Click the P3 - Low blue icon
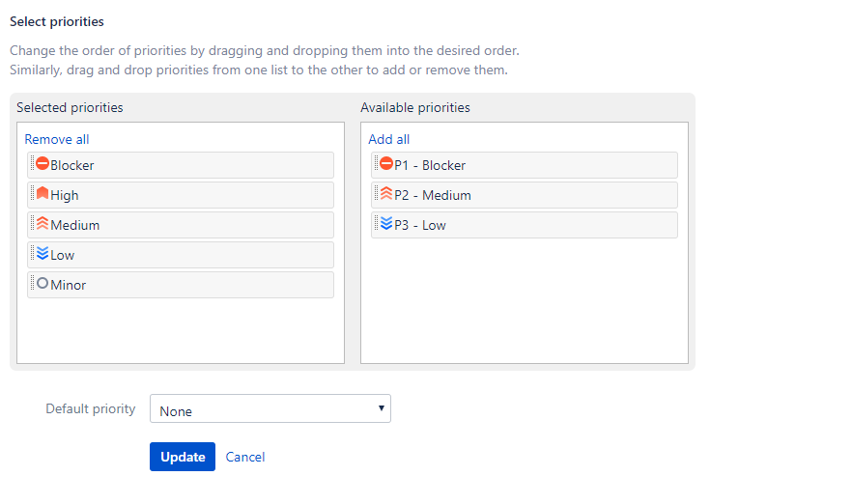The image size is (852, 504). 386,224
